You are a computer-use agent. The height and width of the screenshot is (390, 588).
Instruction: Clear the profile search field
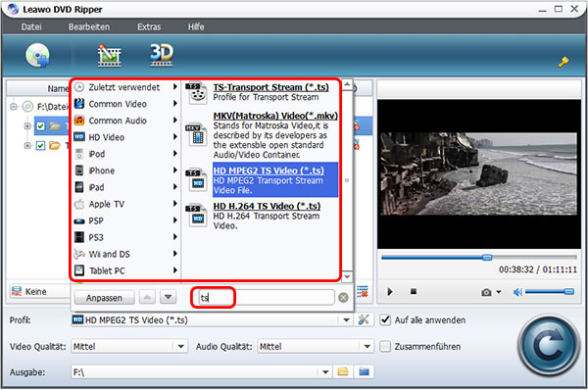click(343, 298)
